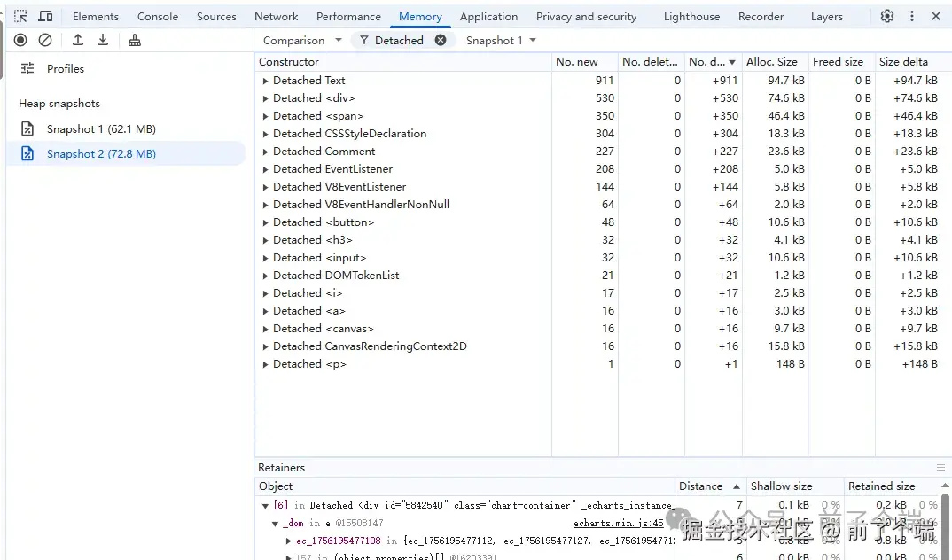
Task: Close the DevTools panel
Action: (936, 16)
